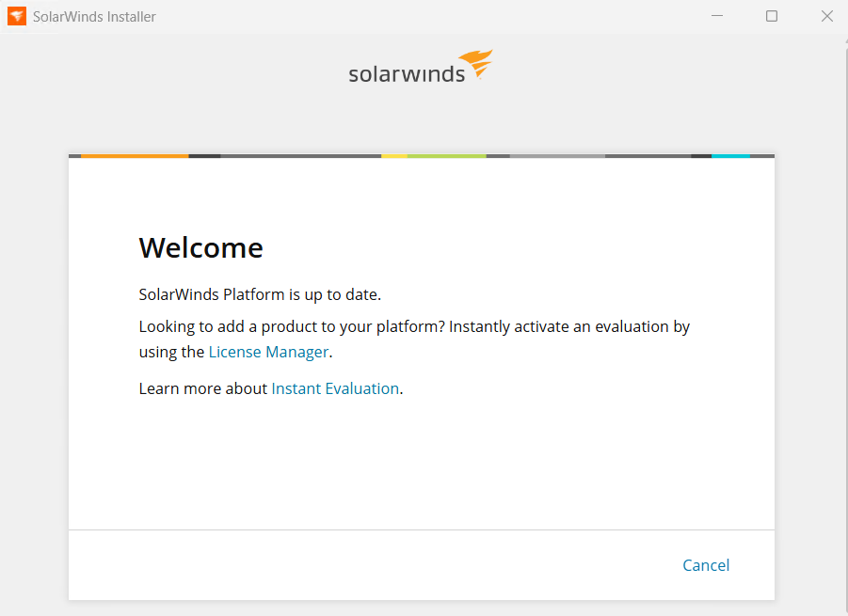Click the 'SolarWinds Installer' title bar text

(94, 17)
